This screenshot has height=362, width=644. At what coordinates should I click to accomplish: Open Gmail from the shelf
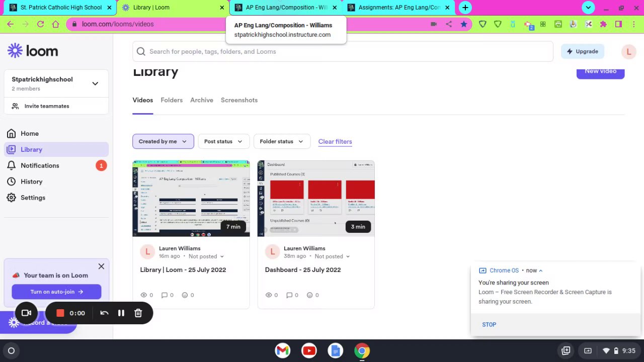pos(283,351)
